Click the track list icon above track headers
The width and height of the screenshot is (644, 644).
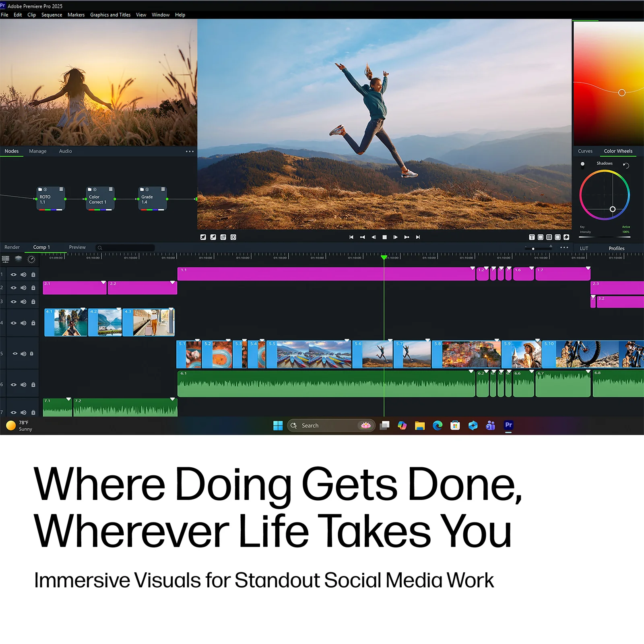pos(6,259)
